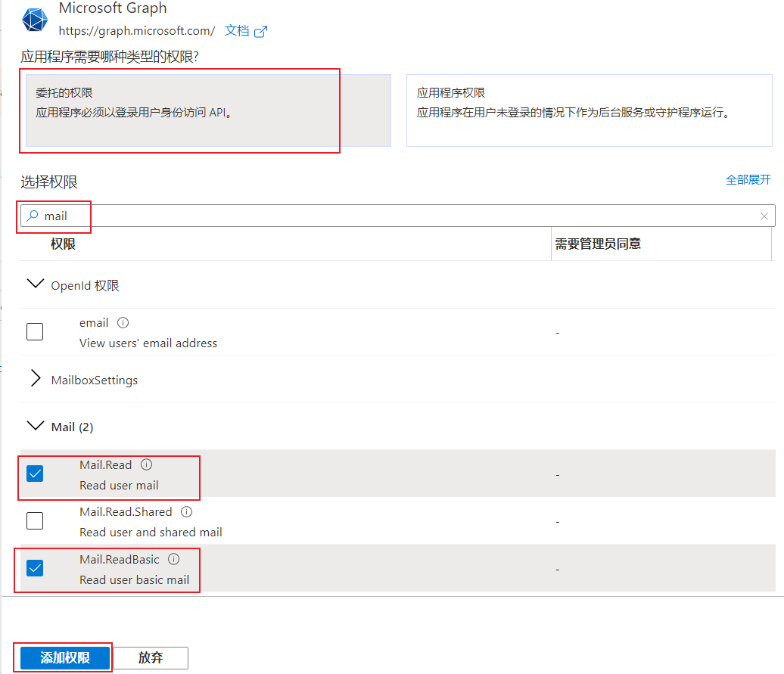
Task: Click the 权限 column header
Action: point(63,244)
